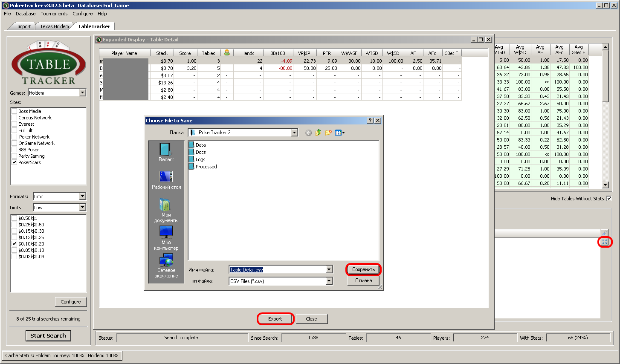
Task: Click the Close button in Expanded Display
Action: tap(311, 319)
